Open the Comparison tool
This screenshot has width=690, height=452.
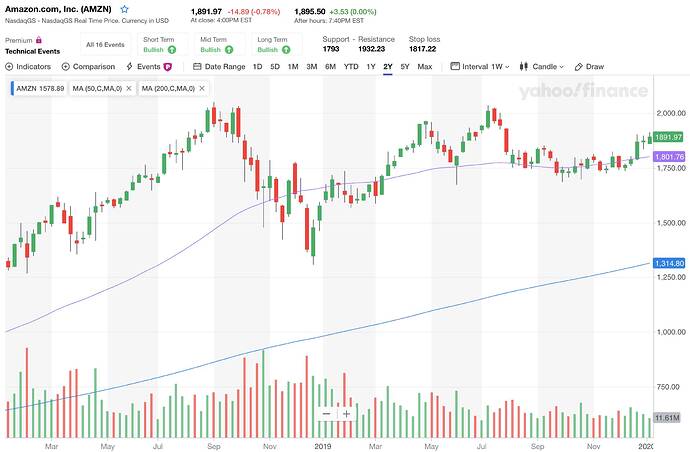[89, 67]
